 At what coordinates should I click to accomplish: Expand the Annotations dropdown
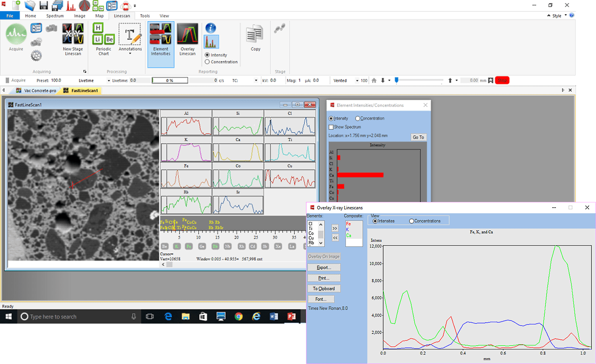(130, 54)
